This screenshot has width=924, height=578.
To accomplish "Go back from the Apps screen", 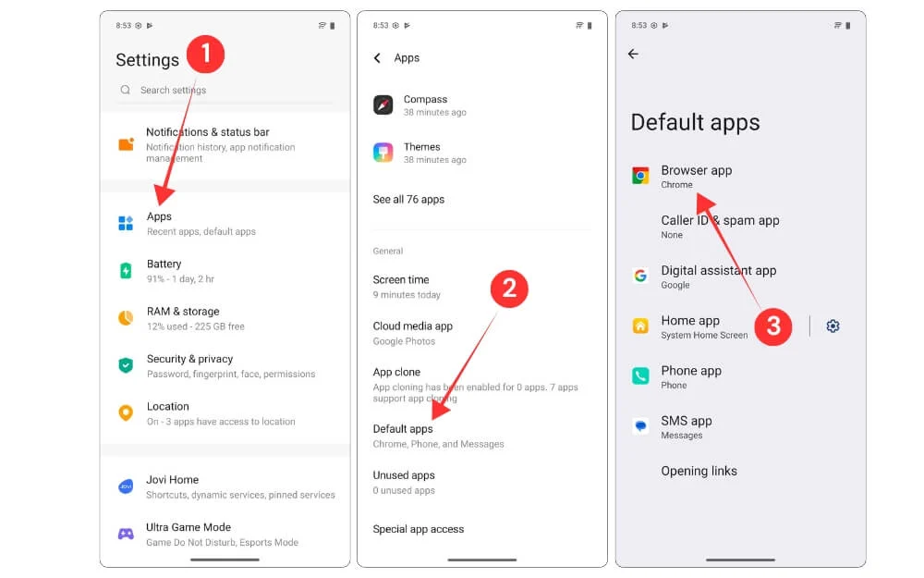I will click(377, 57).
